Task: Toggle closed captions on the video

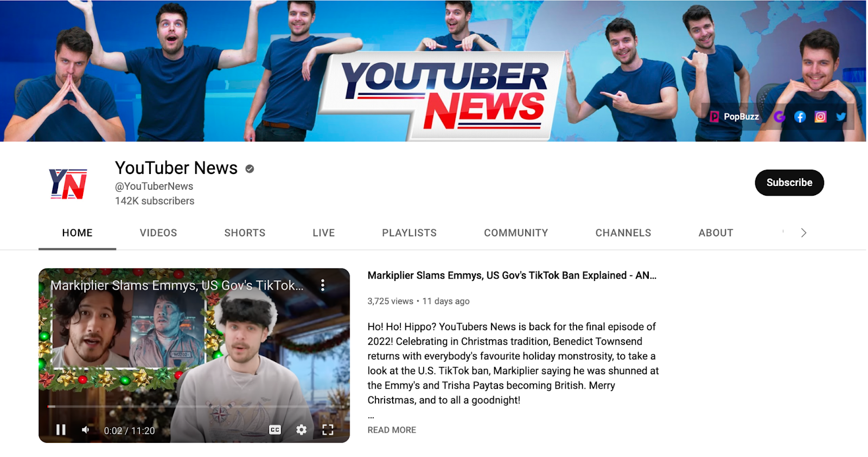Action: [275, 430]
